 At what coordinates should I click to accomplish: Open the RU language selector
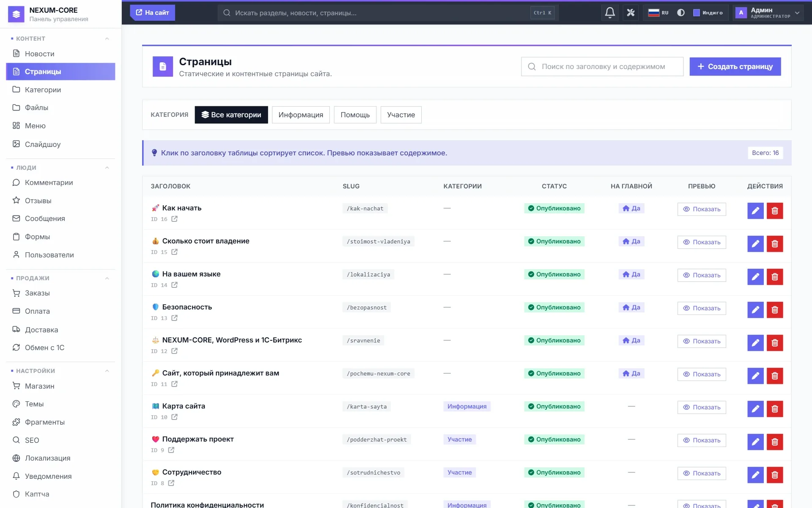pyautogui.click(x=658, y=13)
